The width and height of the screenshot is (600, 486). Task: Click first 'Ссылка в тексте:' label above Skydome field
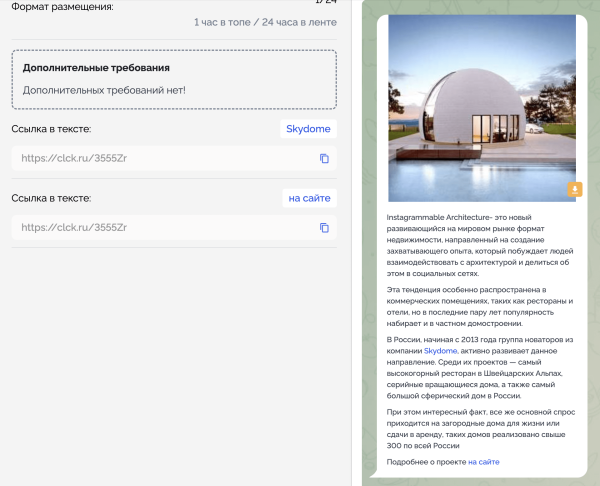(51, 129)
